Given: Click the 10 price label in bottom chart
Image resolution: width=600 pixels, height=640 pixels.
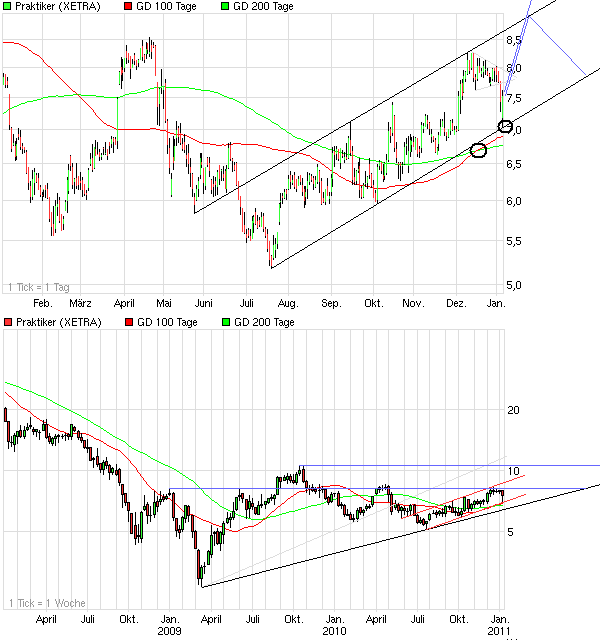Looking at the screenshot, I should [513, 471].
